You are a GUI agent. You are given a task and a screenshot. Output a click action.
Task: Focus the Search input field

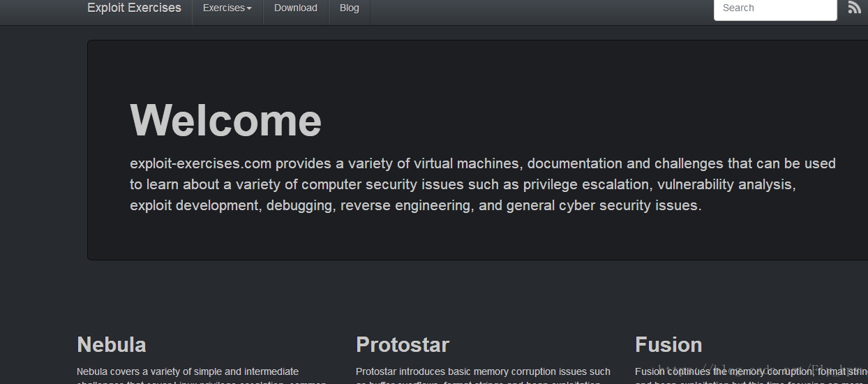coord(775,8)
